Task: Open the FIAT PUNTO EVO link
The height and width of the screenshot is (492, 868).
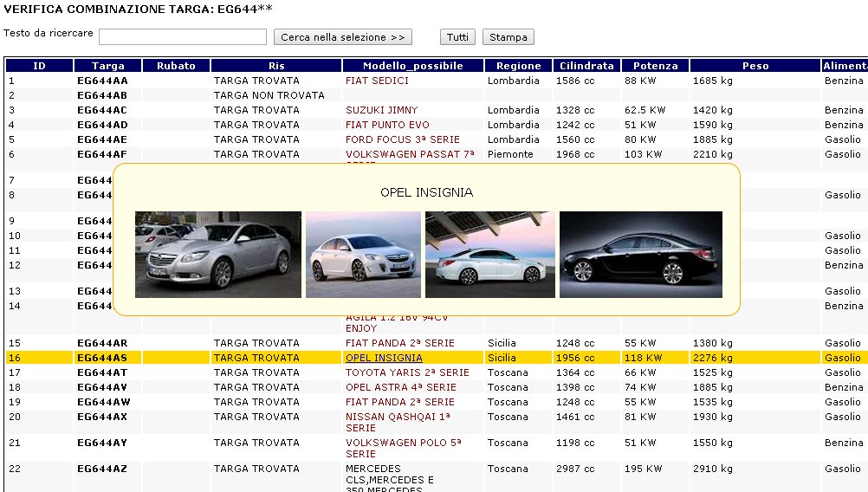Action: click(x=387, y=125)
